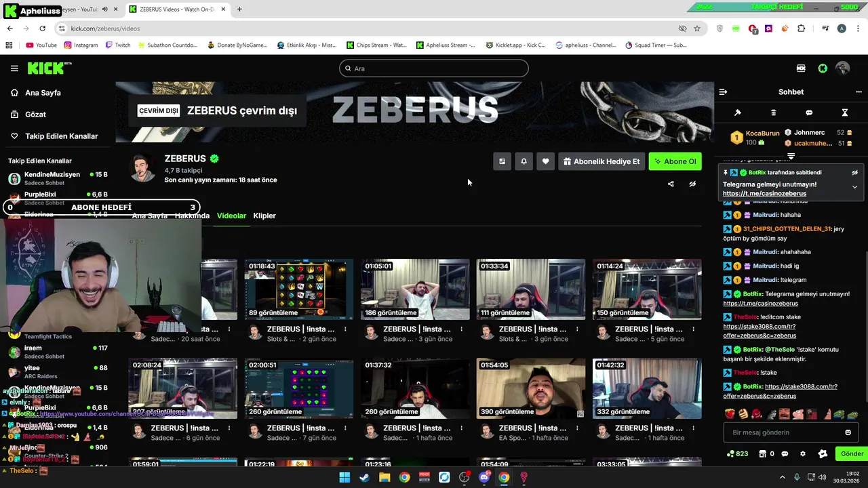This screenshot has height=488, width=868.
Task: Click the green K icon in Kick header
Action: point(823,68)
